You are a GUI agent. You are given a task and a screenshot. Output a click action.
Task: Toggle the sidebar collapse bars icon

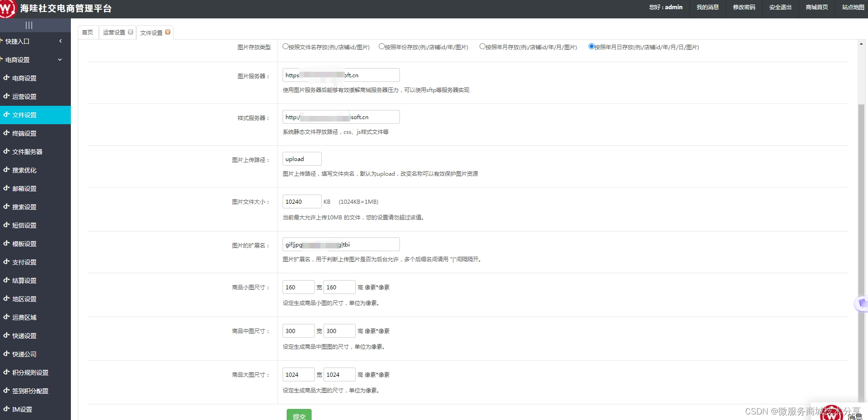coord(29,25)
